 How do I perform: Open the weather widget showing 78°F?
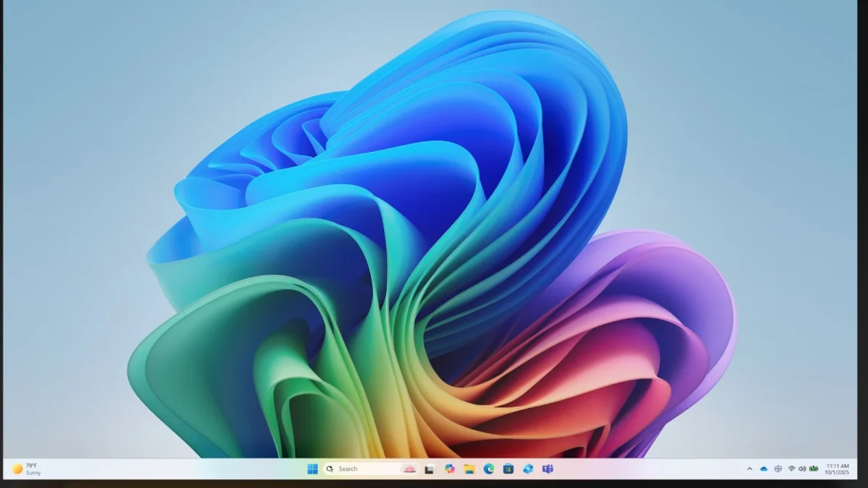coord(27,468)
